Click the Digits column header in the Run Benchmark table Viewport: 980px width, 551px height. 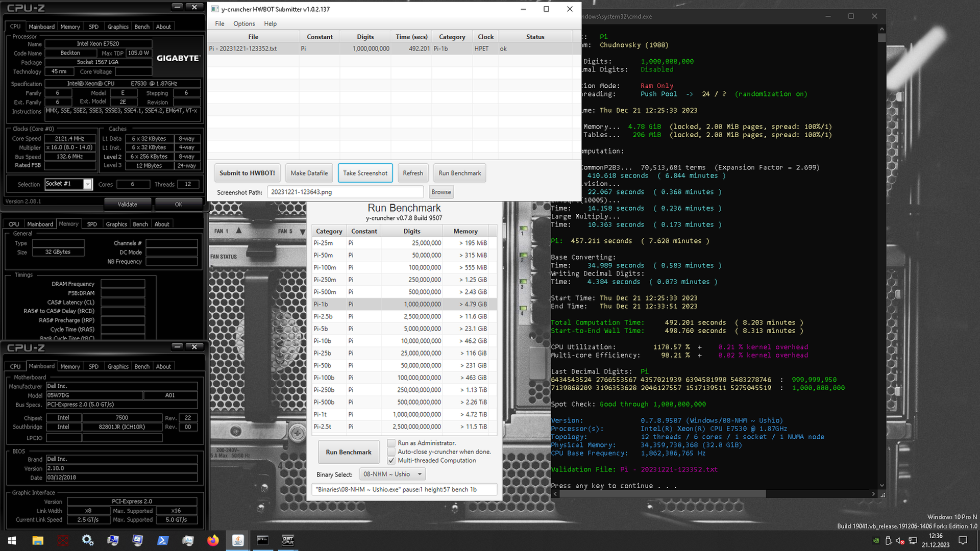[x=412, y=231]
